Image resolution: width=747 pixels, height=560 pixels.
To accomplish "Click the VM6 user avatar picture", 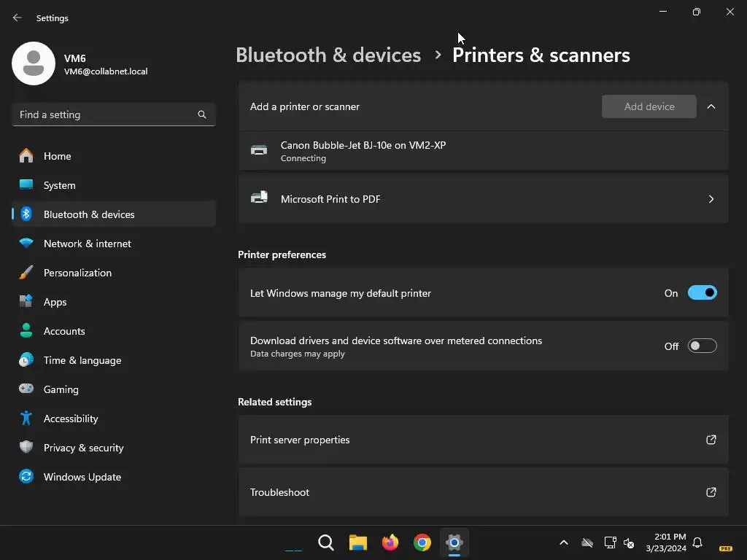I will pyautogui.click(x=34, y=63).
